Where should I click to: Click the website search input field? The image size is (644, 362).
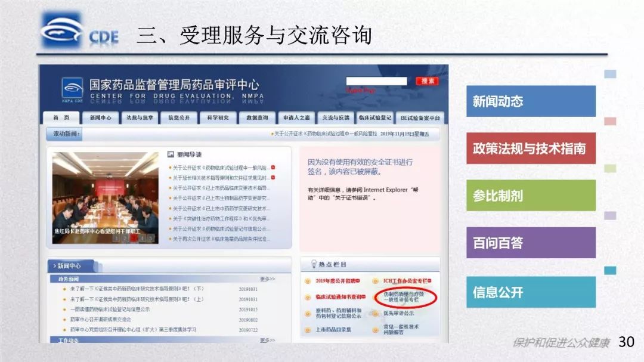pos(377,81)
